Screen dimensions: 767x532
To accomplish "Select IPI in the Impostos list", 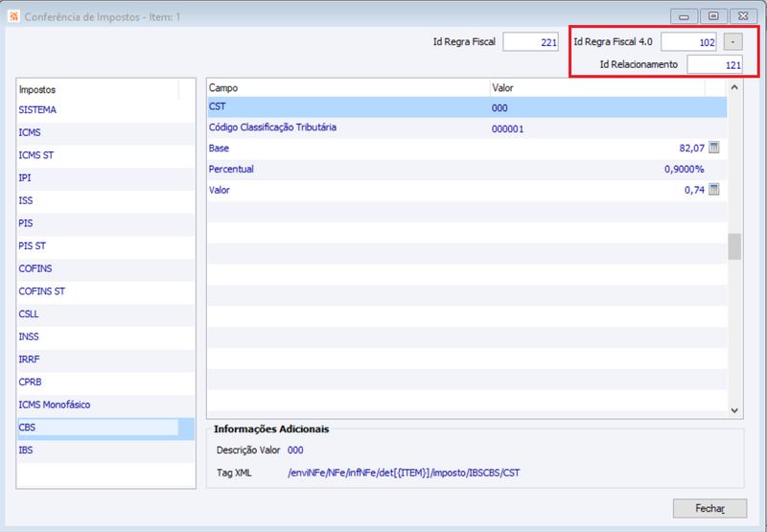I will (105, 178).
